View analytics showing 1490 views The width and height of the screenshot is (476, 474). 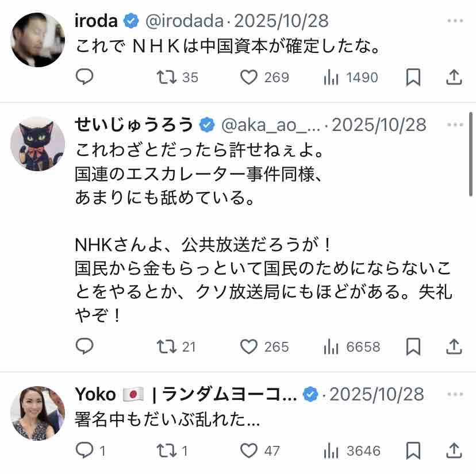[x=351, y=77]
